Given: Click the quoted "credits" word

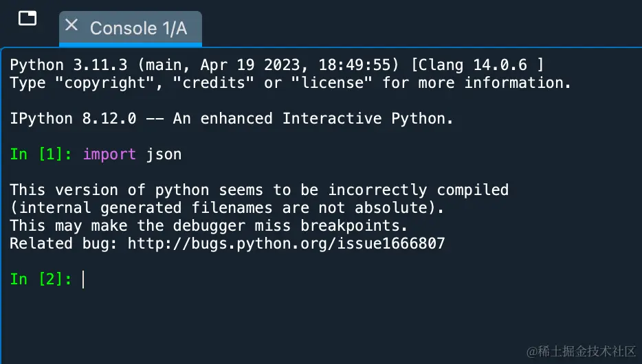Looking at the screenshot, I should click(x=213, y=83).
